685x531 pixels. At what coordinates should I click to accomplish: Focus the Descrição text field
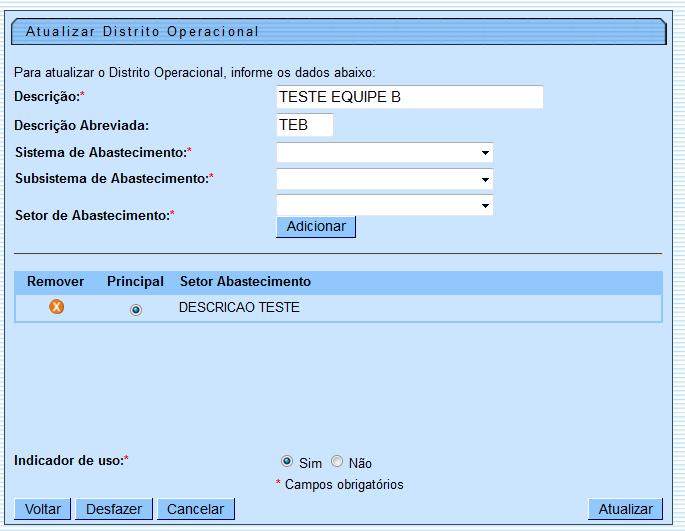click(x=409, y=97)
